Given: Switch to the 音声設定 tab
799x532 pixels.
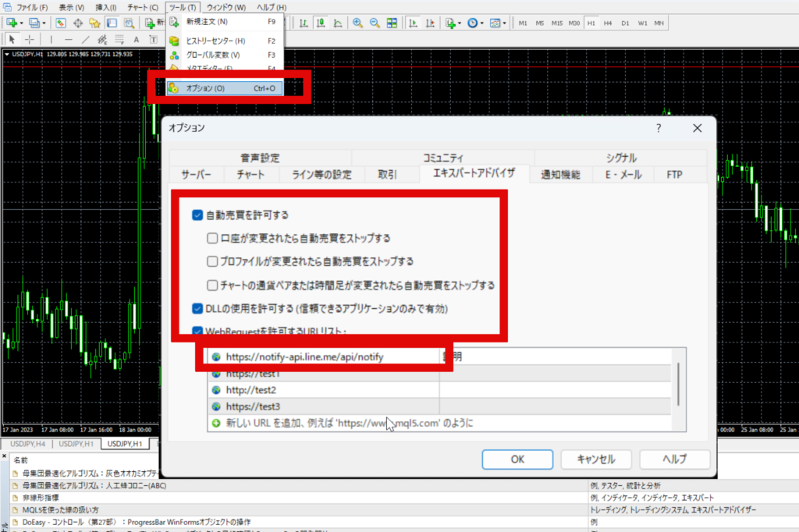Looking at the screenshot, I should point(260,158).
